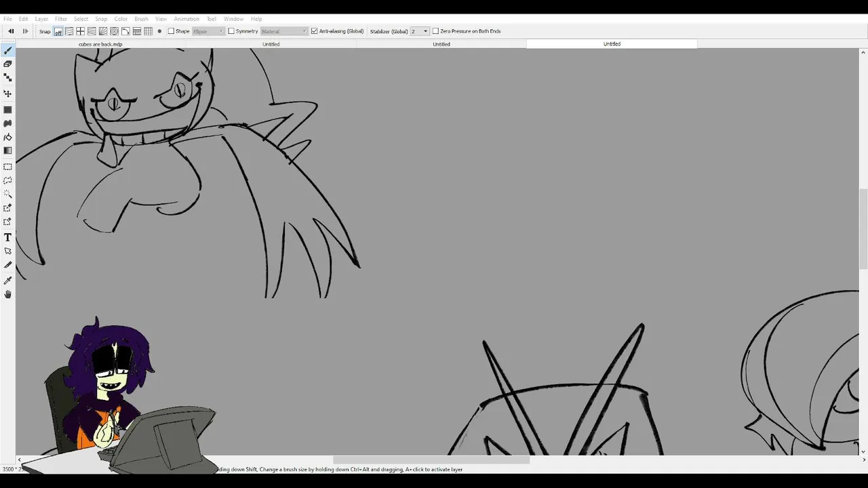Click the horizontal scrollbar left arrow
This screenshot has width=868, height=488.
tap(20, 460)
